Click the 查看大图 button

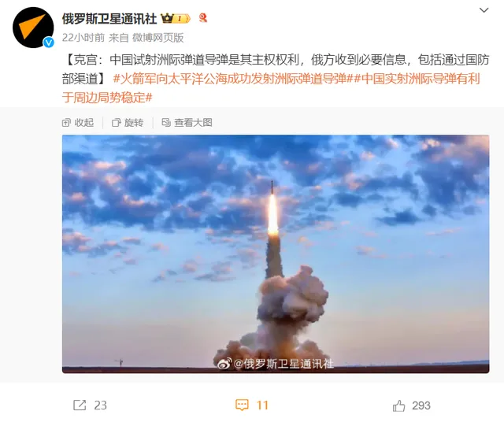pyautogui.click(x=187, y=122)
